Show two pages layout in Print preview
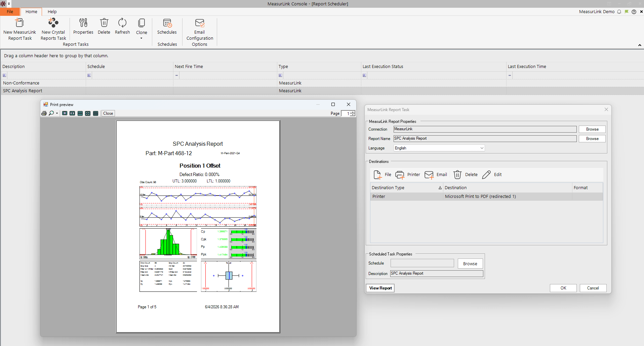Viewport: 644px width, 346px height. 72,113
